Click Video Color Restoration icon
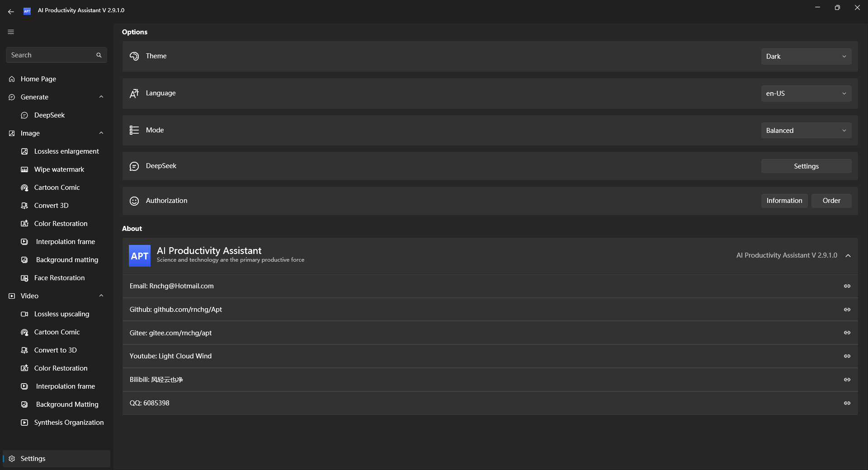Screen dimensions: 868x470 [24, 368]
